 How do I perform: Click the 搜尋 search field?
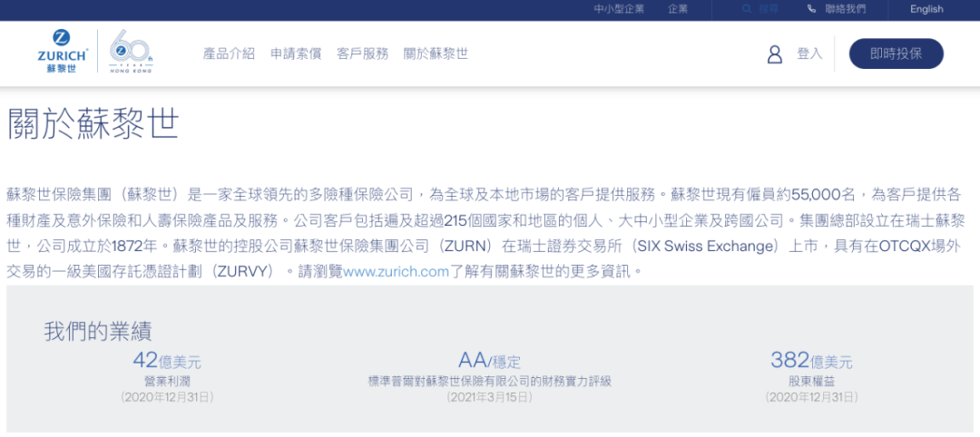[769, 9]
